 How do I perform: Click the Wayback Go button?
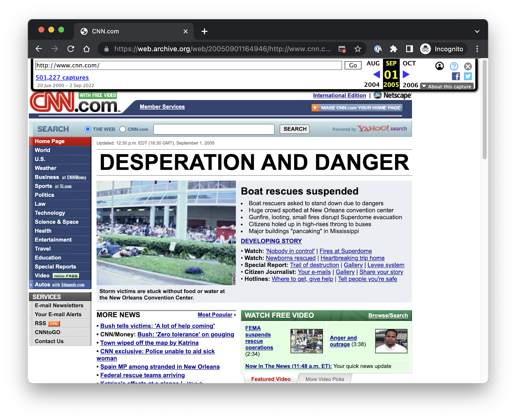click(353, 65)
